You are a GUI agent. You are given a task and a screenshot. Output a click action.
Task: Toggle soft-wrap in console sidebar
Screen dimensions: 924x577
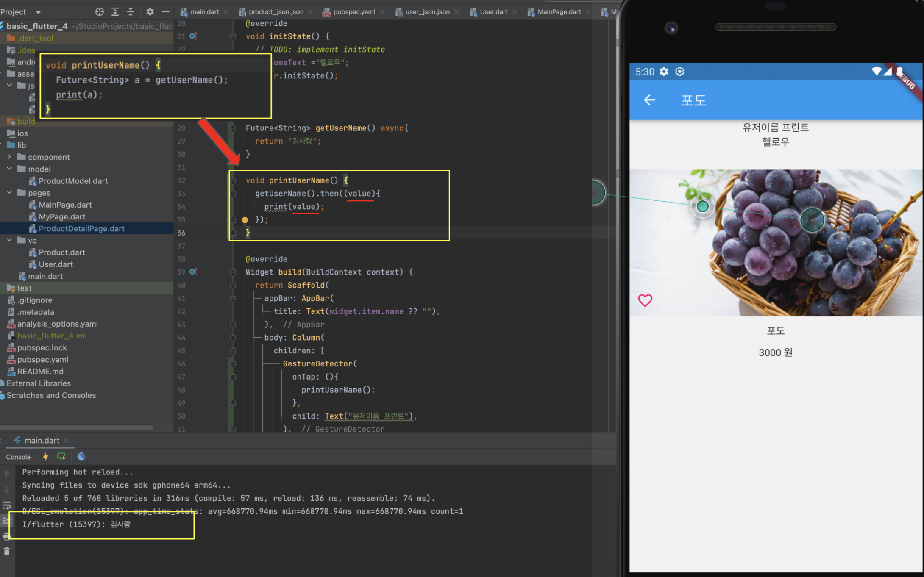click(6, 505)
